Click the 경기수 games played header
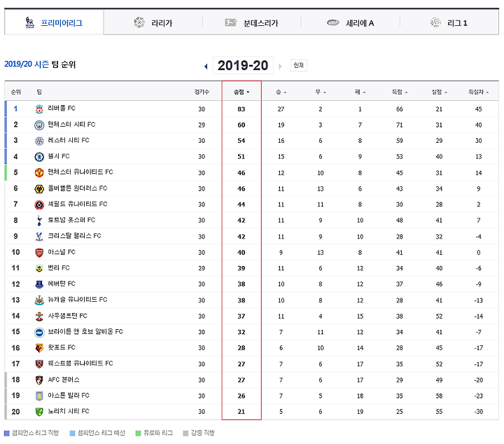Image resolution: width=504 pixels, height=444 pixels. point(202,92)
